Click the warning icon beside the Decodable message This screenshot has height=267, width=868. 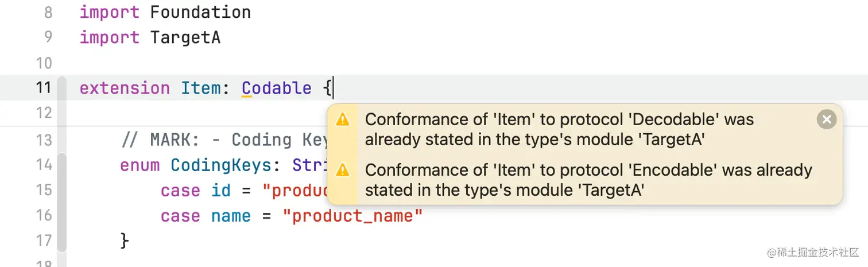pyautogui.click(x=342, y=119)
